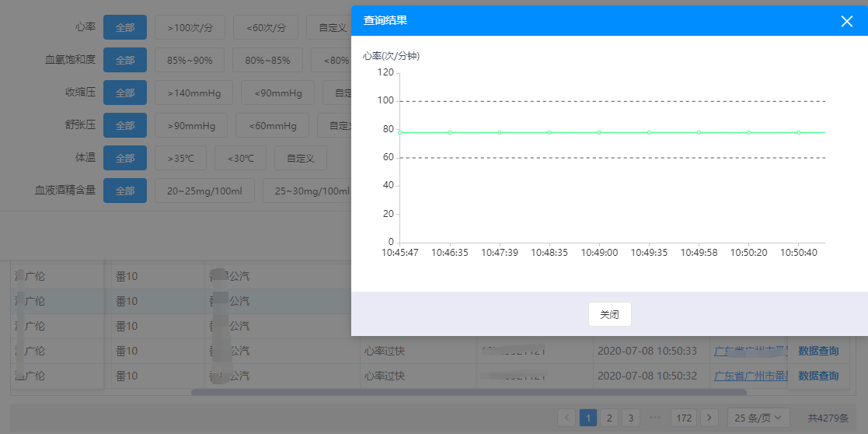The width and height of the screenshot is (868, 434).
Task: Click the chart data point at 10:49:58
Action: click(x=699, y=132)
